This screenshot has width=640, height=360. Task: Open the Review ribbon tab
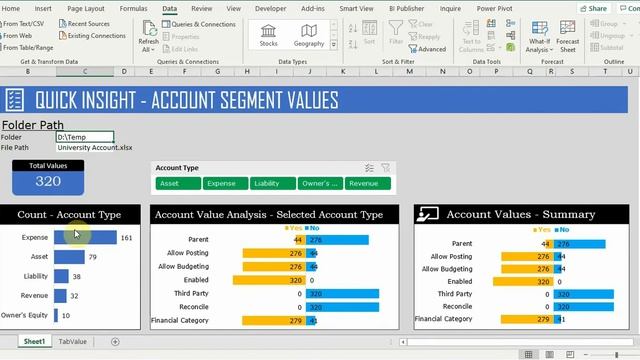point(202,8)
